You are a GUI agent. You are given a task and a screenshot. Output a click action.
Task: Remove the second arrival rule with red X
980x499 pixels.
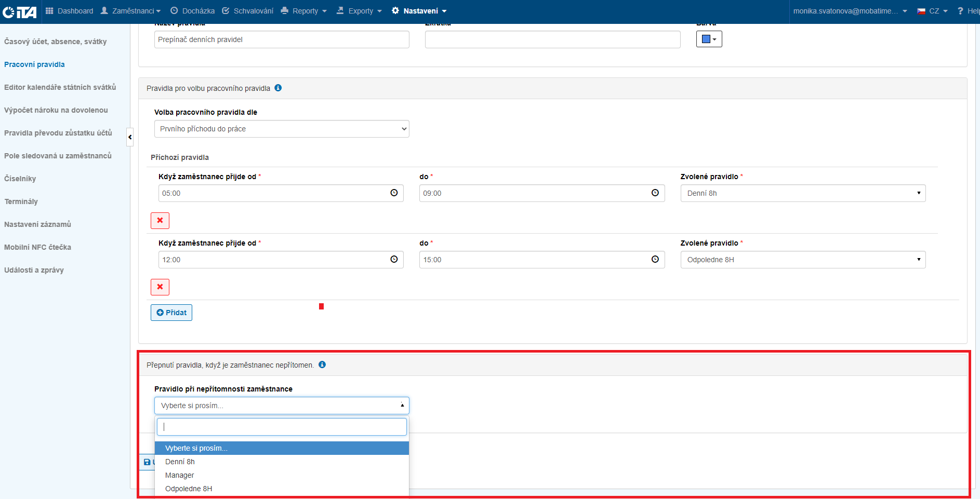[x=160, y=287]
